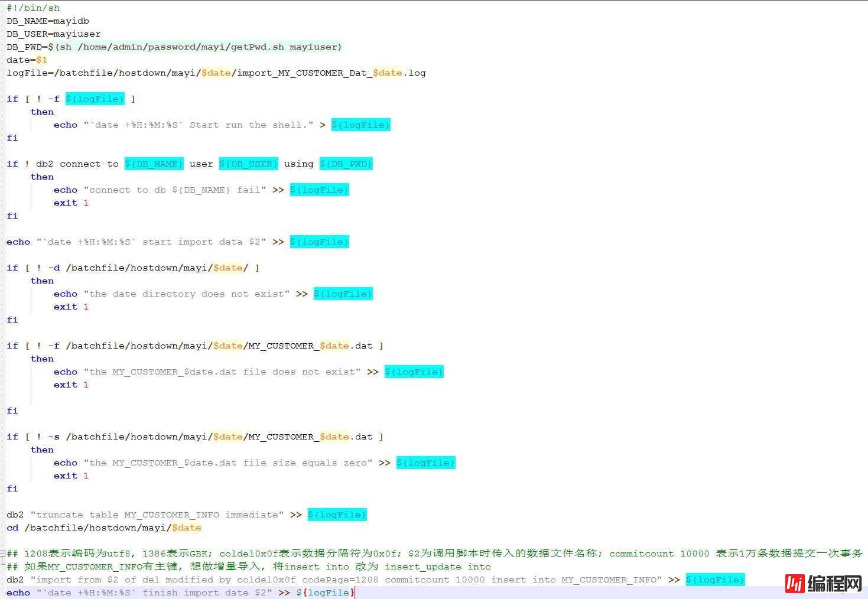Place cursor on 'DB_USER=mayiuser' line

pos(54,34)
